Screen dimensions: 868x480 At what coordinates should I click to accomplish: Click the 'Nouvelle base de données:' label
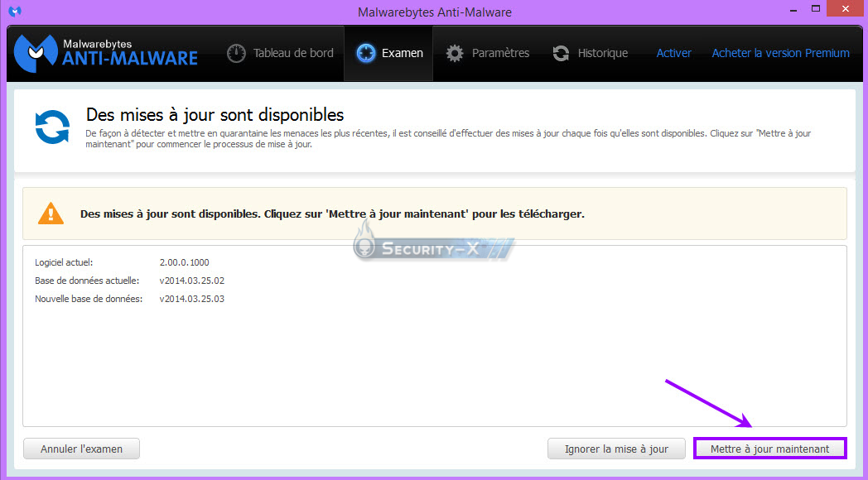pos(89,299)
